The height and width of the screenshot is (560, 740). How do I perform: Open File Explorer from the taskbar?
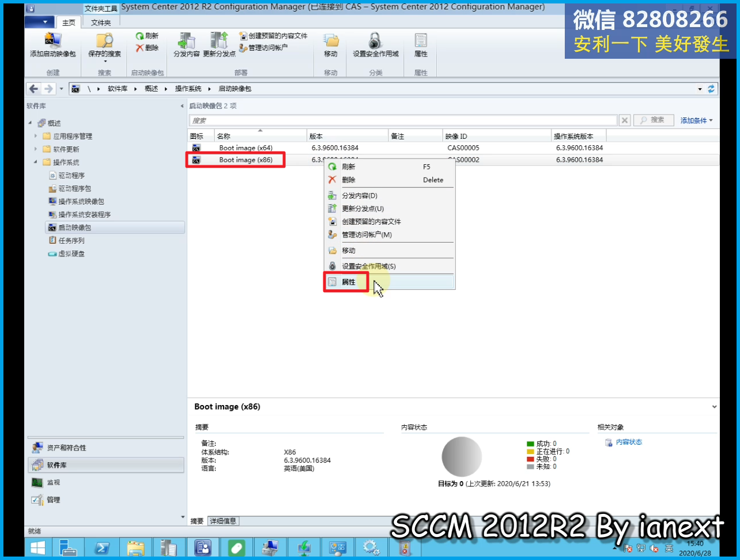tap(135, 547)
